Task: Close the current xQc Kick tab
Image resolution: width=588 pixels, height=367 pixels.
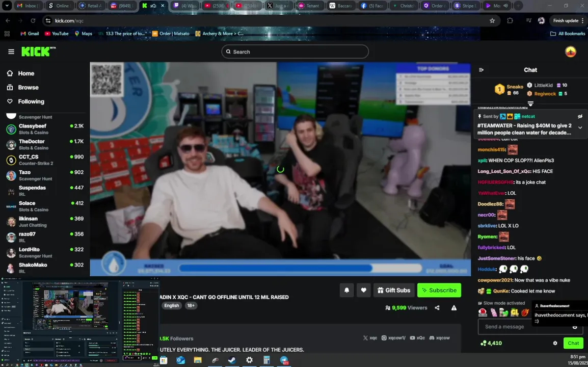Action: point(163,6)
